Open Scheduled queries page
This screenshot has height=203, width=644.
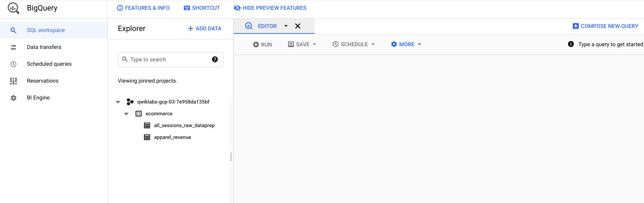tap(54, 64)
